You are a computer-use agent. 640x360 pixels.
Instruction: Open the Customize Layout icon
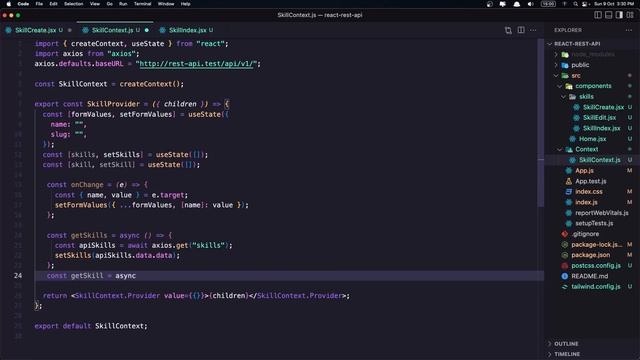pyautogui.click(x=630, y=15)
